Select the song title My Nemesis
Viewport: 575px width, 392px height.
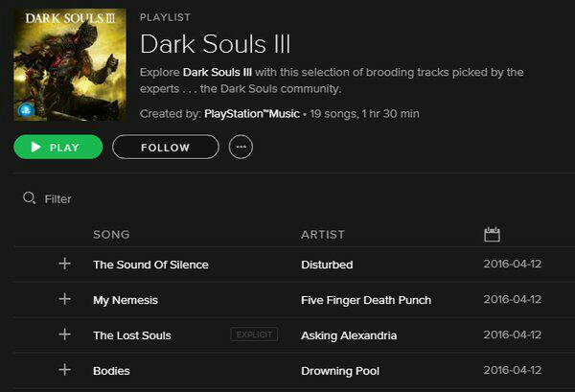(125, 300)
